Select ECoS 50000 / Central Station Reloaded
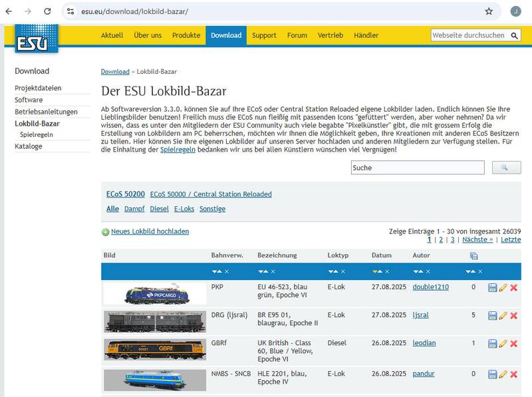 pyautogui.click(x=211, y=194)
